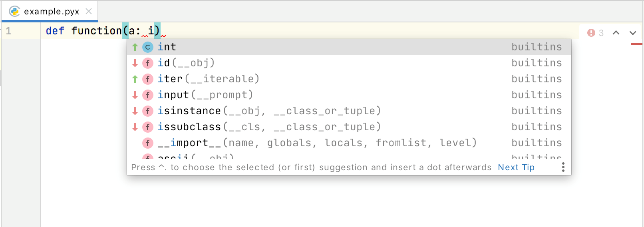Pick issubclass from the suggestions popup
This screenshot has width=644, height=227.
189,127
